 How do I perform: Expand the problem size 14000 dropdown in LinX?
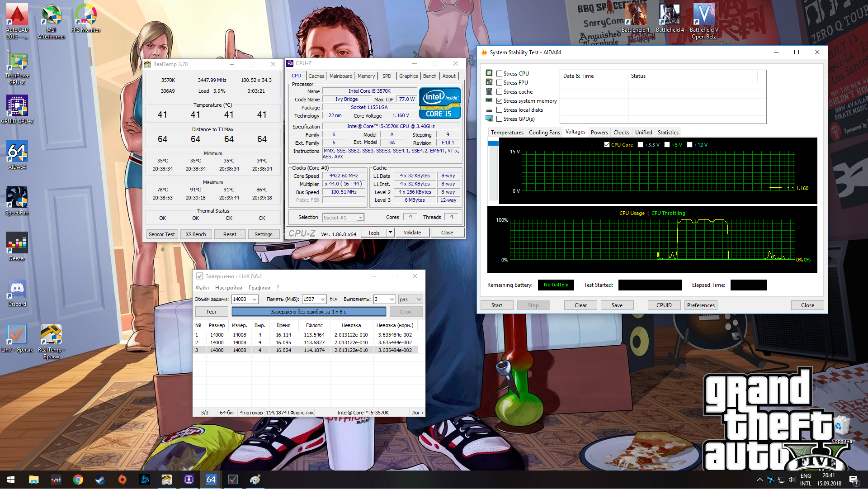click(255, 299)
